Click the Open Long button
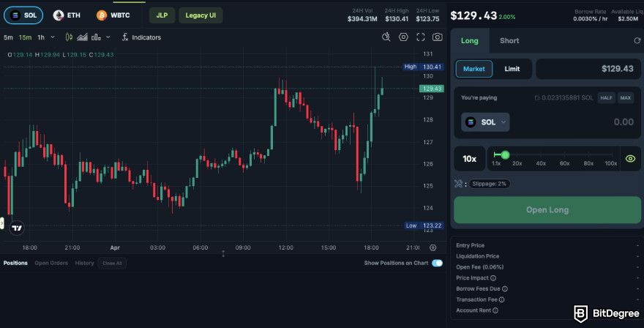The image size is (644, 328). 547,209
